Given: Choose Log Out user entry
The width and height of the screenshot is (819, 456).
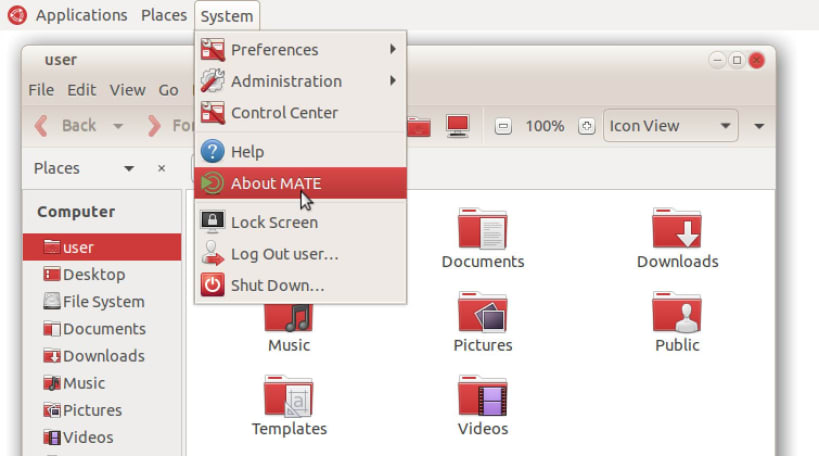Looking at the screenshot, I should coord(300,254).
